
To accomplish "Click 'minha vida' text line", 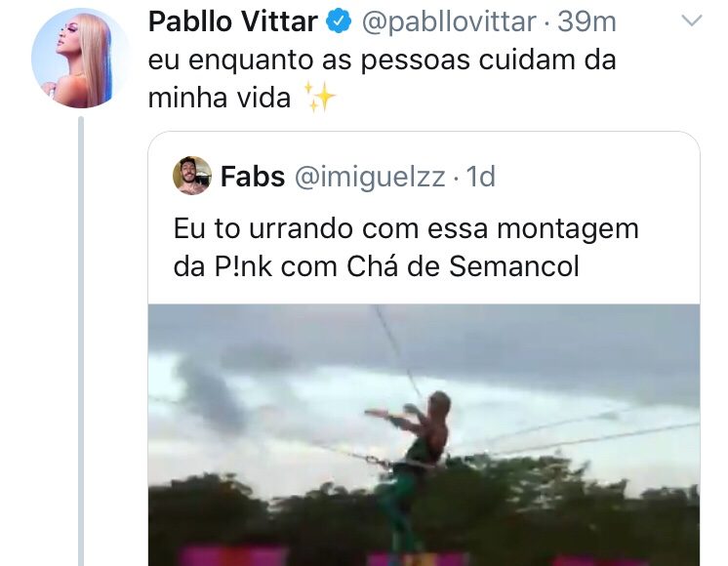I will 220,98.
